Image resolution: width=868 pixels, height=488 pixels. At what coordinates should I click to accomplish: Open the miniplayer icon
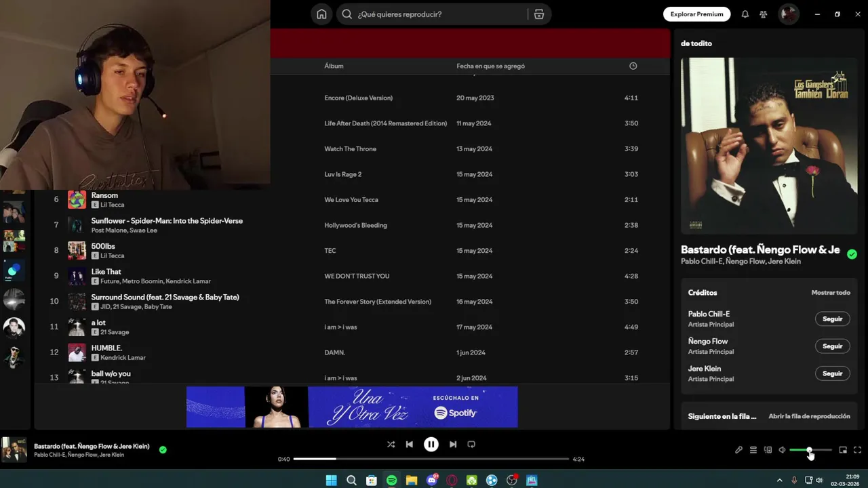(843, 450)
